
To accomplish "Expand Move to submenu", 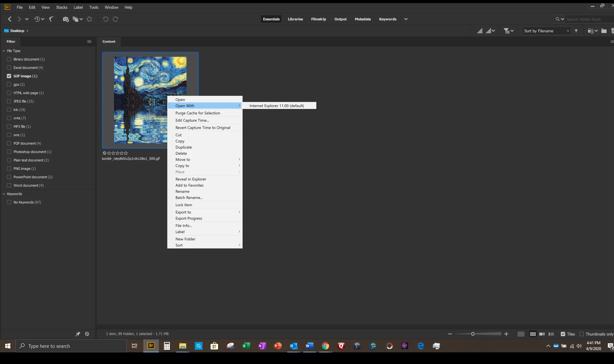I will click(x=205, y=160).
